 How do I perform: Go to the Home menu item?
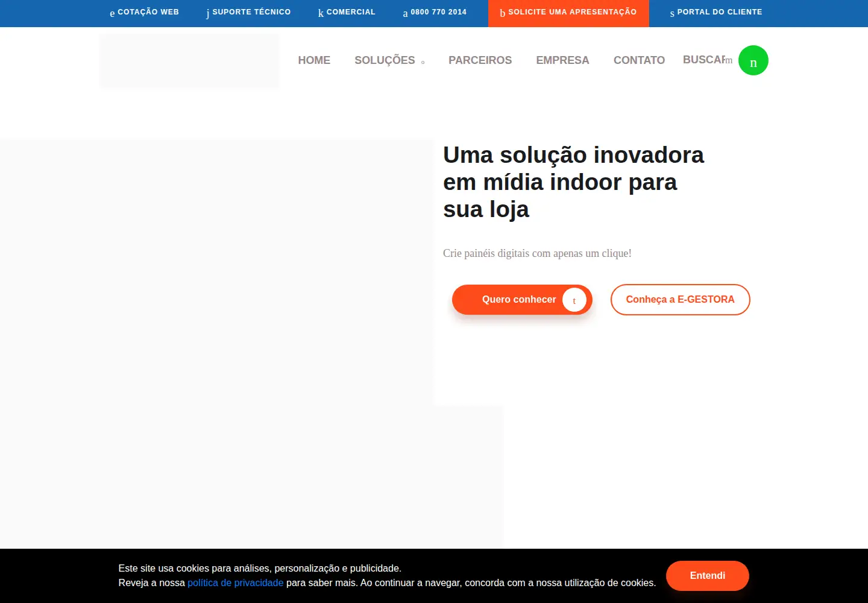pos(314,60)
